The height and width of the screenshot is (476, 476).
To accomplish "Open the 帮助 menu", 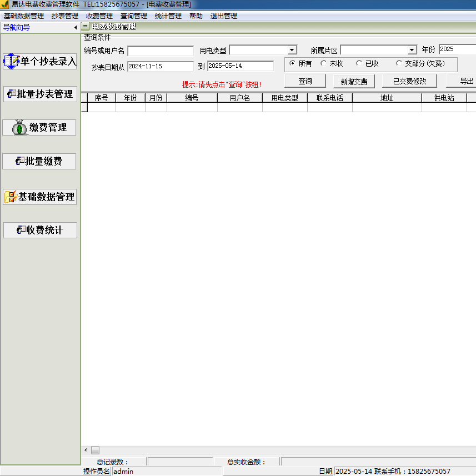I will click(x=196, y=16).
